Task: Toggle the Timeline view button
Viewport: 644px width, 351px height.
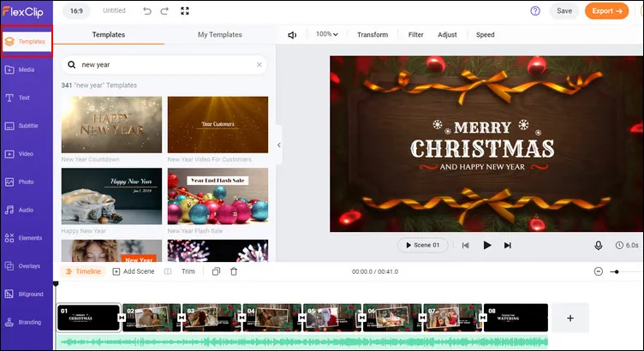Action: coord(83,271)
